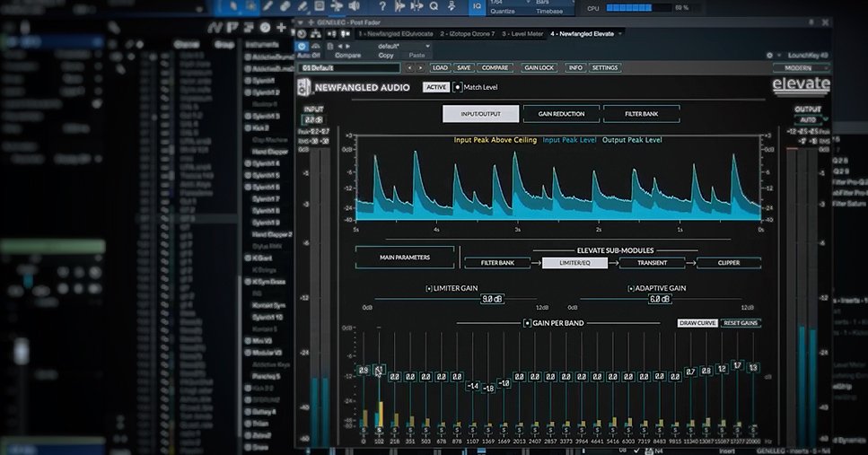Toggle the Adaptive Gain checkbox
868x455 pixels.
point(631,289)
